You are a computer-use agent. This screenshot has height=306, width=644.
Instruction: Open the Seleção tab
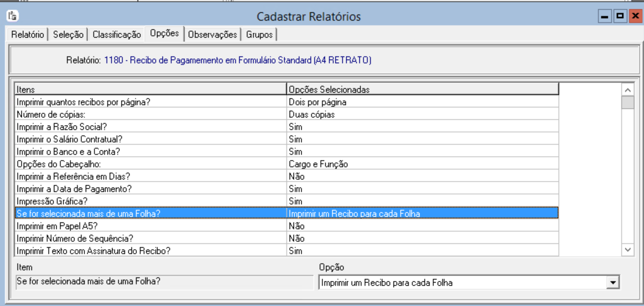pos(69,35)
